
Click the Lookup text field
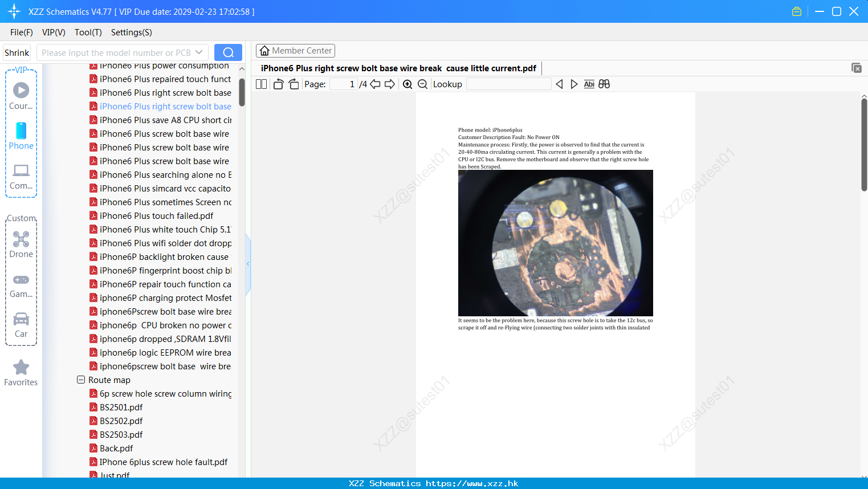(x=508, y=84)
